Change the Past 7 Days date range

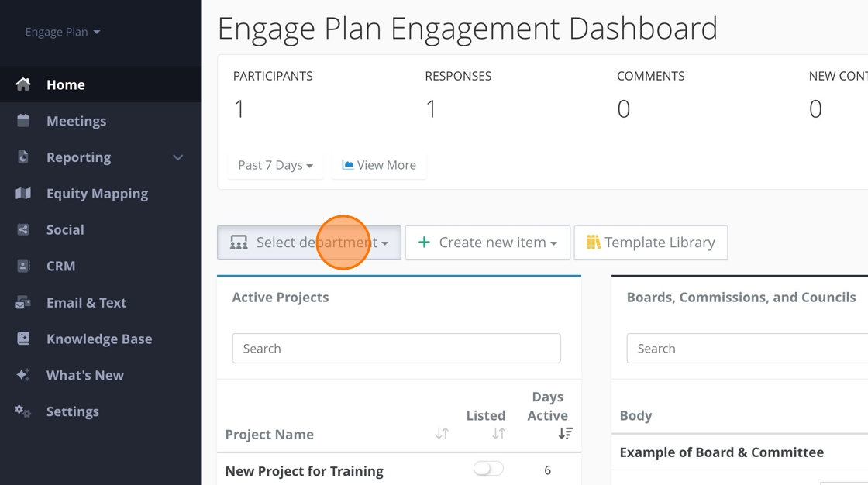click(275, 165)
